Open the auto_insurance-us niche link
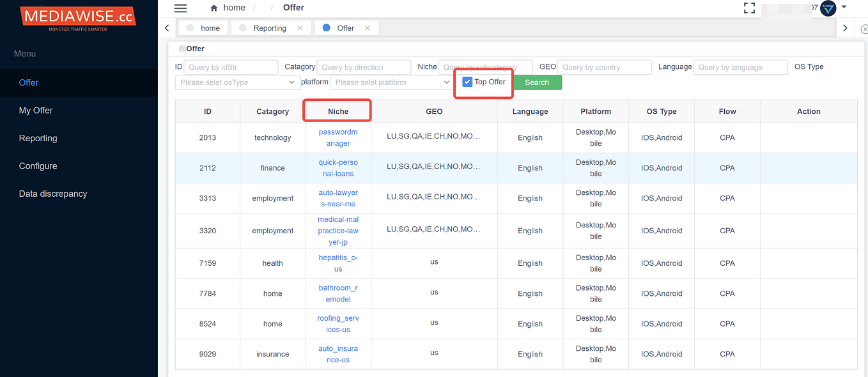This screenshot has width=868, height=377. click(338, 354)
